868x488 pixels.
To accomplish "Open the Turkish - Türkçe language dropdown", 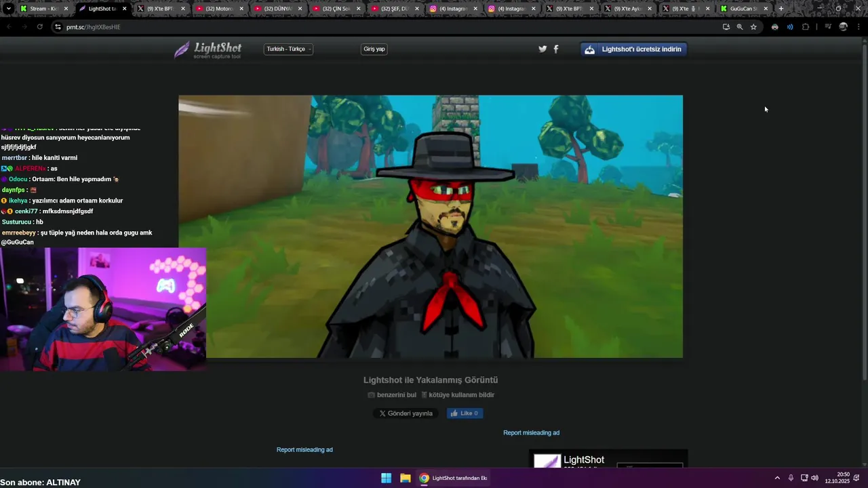I will pyautogui.click(x=289, y=49).
